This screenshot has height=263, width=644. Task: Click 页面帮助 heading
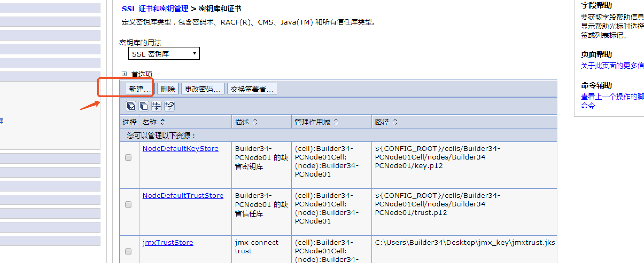coord(596,54)
